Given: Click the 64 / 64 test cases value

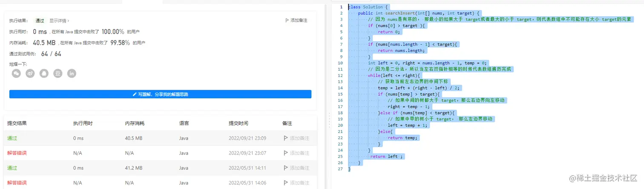Looking at the screenshot, I should click(51, 54).
